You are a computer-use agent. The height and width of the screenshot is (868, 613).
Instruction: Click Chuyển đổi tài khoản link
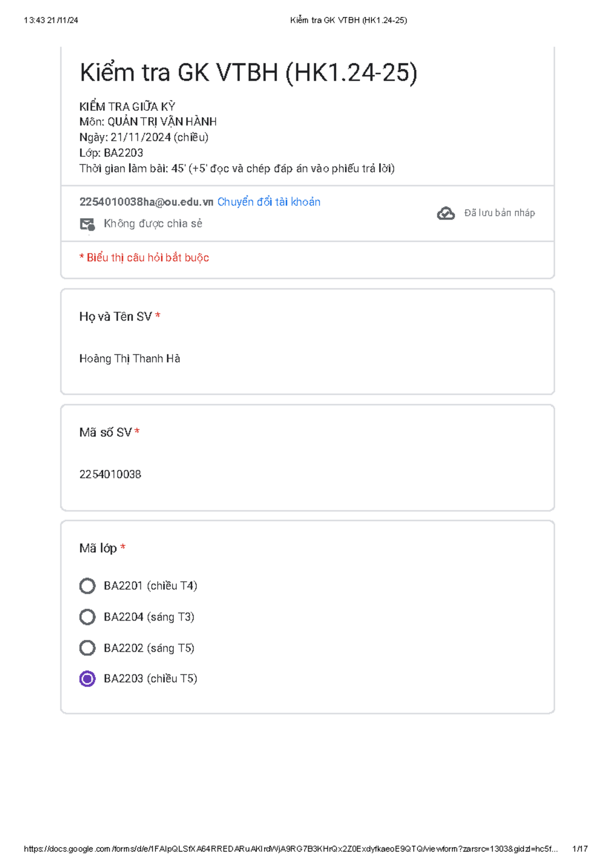[269, 202]
